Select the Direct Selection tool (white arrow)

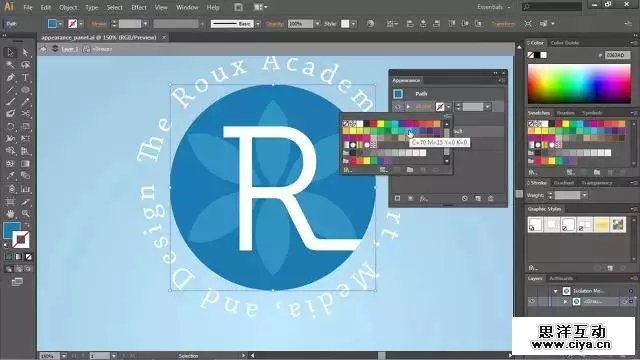coord(25,52)
